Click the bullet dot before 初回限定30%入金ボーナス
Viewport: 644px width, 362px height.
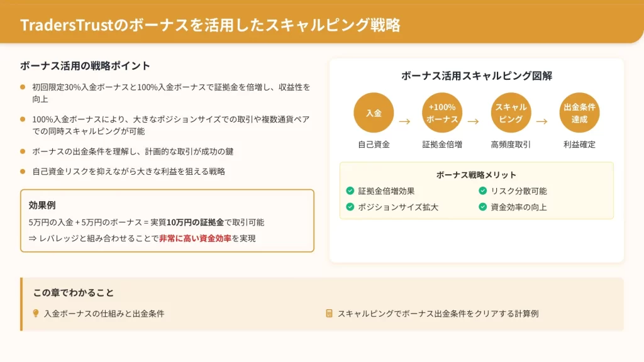[x=23, y=87]
